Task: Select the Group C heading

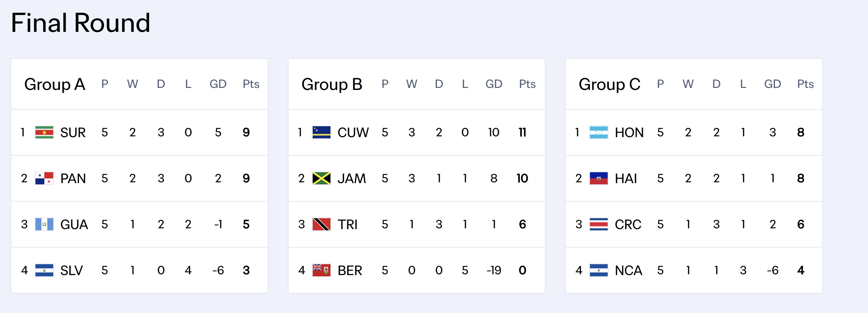Action: 609,84
